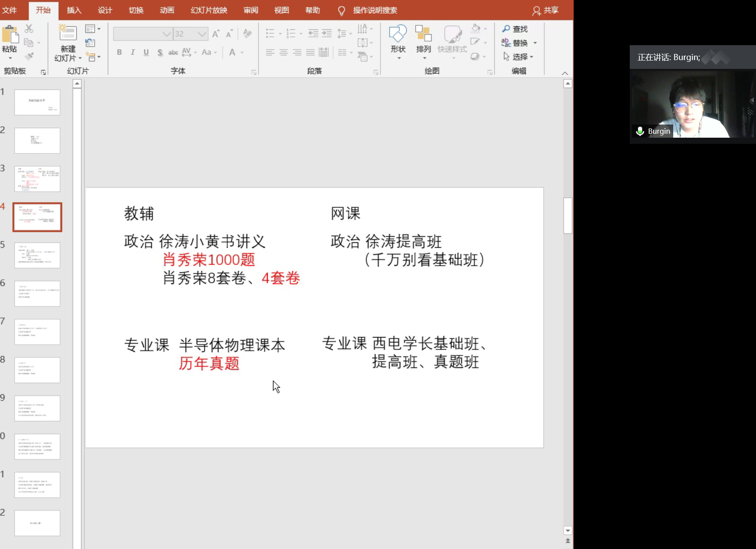Click the Shape Fill paint bucket icon
Screen dimensions: 756x549
476,29
